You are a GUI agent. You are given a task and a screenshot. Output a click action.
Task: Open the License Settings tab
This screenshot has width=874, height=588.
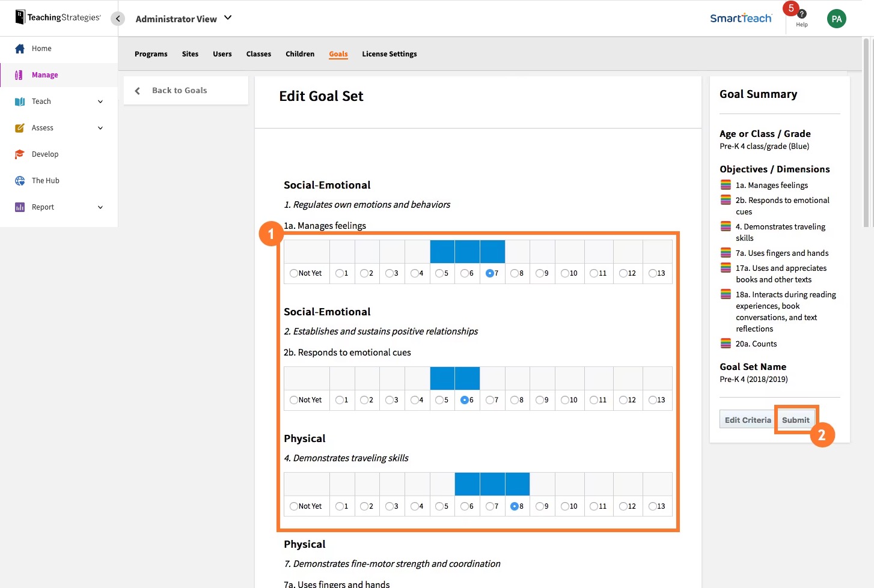pos(389,53)
